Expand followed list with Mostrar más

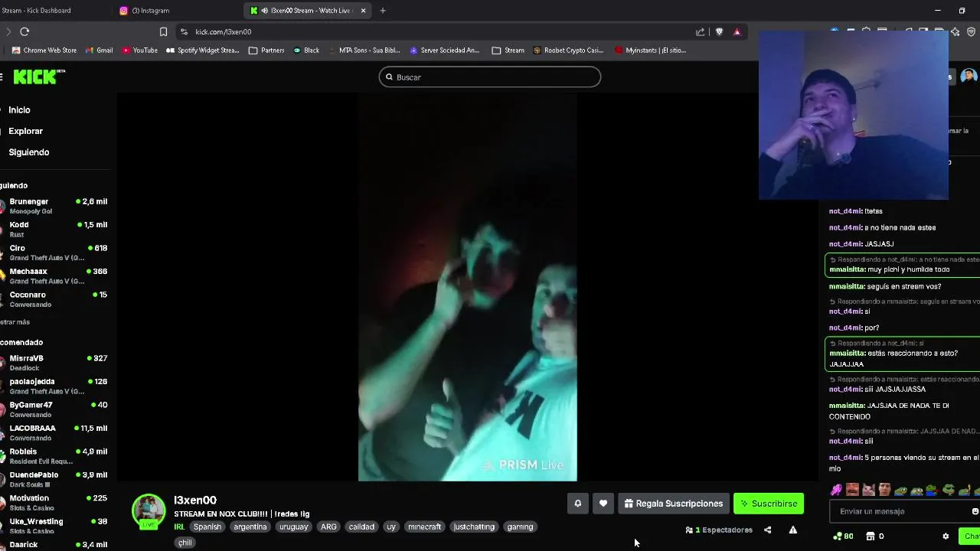coord(15,322)
